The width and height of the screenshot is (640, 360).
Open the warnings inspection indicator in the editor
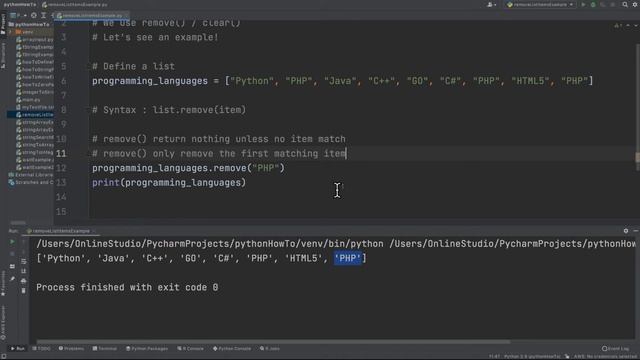tap(618, 25)
